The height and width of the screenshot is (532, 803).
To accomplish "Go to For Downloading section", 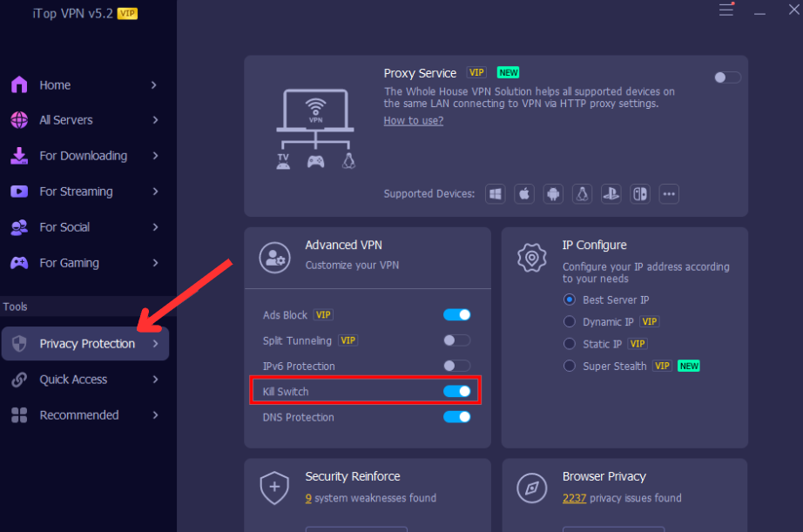I will pyautogui.click(x=85, y=156).
